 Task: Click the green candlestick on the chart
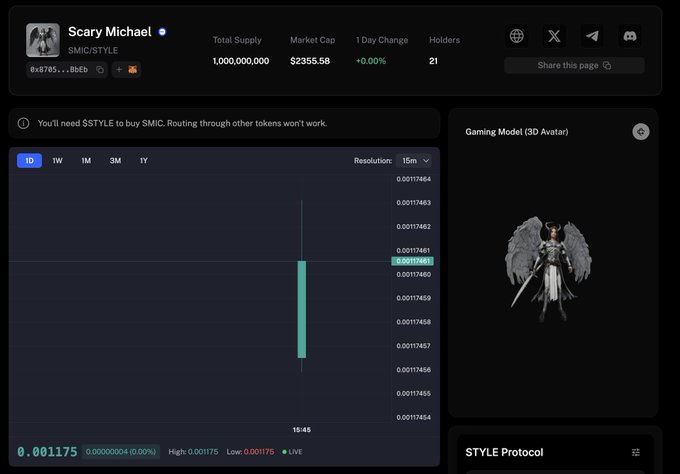(x=301, y=309)
